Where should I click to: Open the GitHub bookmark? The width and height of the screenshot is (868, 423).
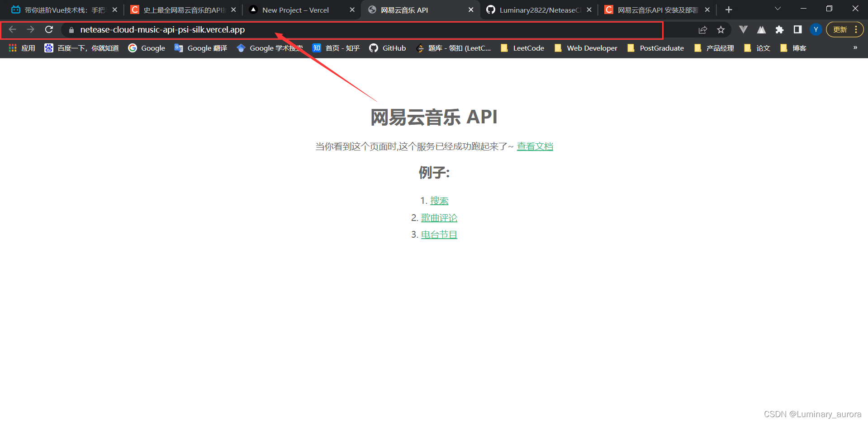(388, 48)
